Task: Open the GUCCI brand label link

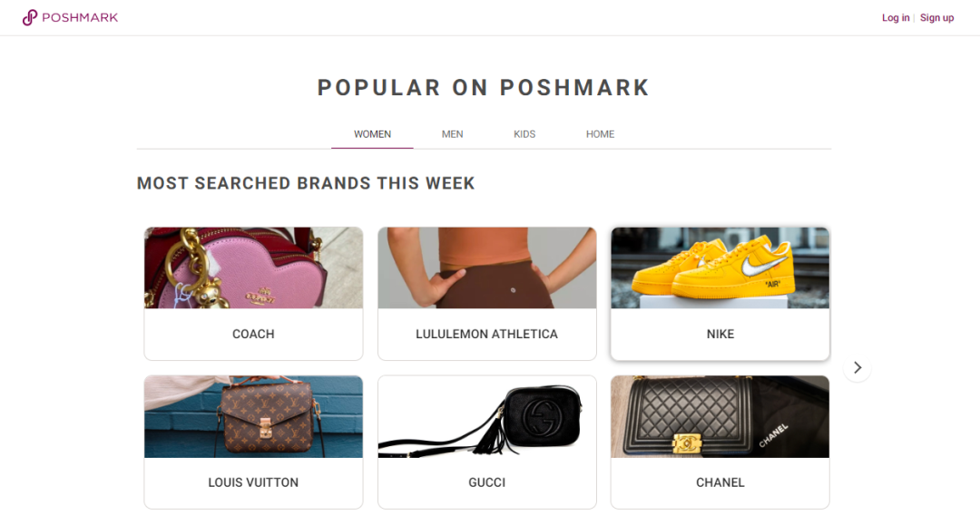Action: point(486,482)
